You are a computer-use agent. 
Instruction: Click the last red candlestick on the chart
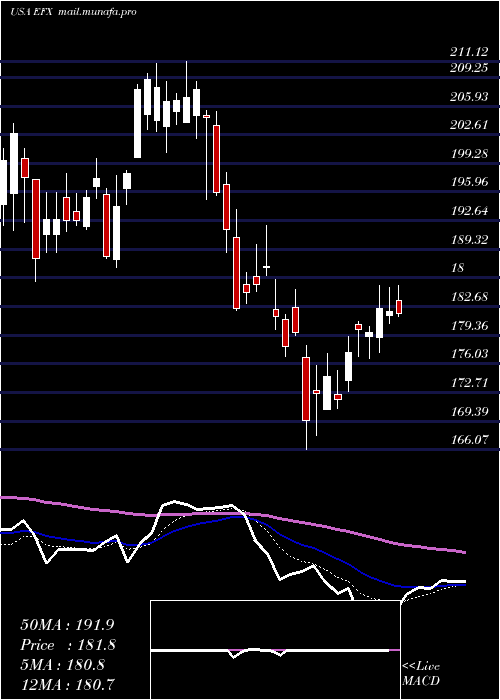(399, 307)
